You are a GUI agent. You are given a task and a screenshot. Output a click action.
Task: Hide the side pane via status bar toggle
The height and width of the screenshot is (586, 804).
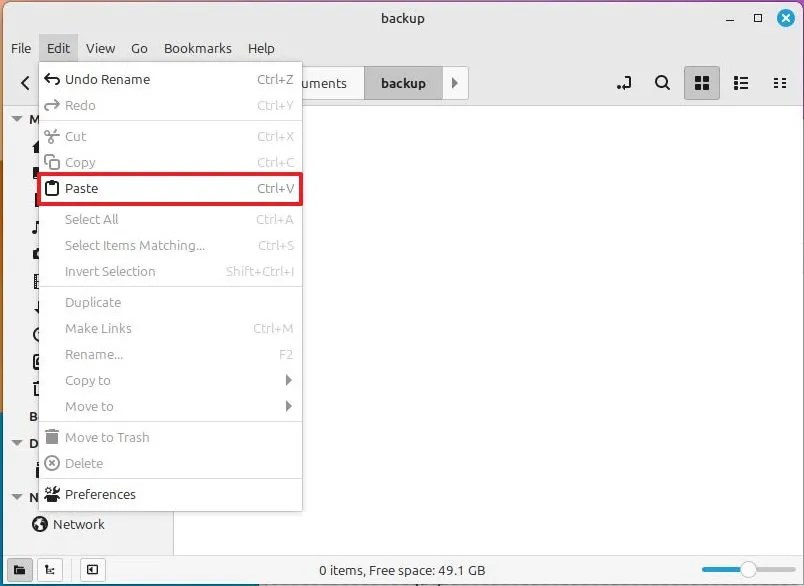coord(91,569)
